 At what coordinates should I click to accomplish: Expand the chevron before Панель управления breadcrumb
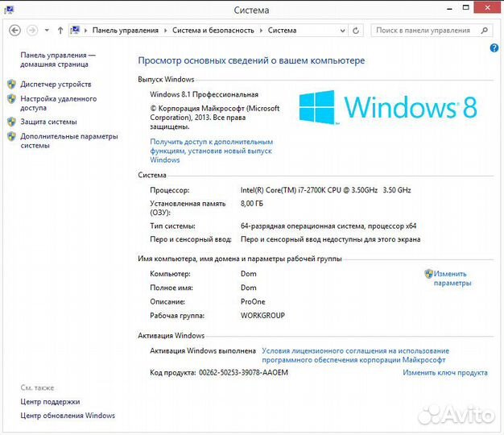pos(86,31)
